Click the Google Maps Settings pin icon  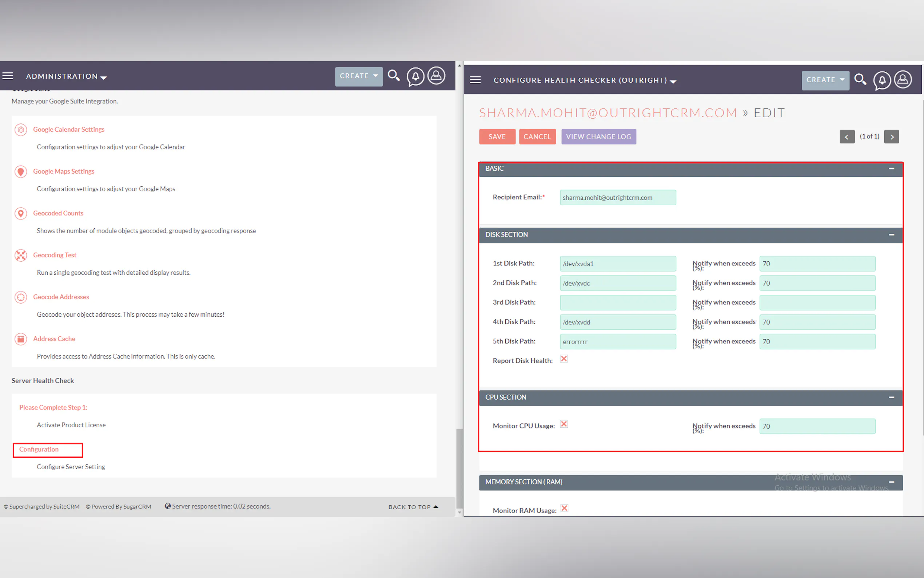pos(21,172)
